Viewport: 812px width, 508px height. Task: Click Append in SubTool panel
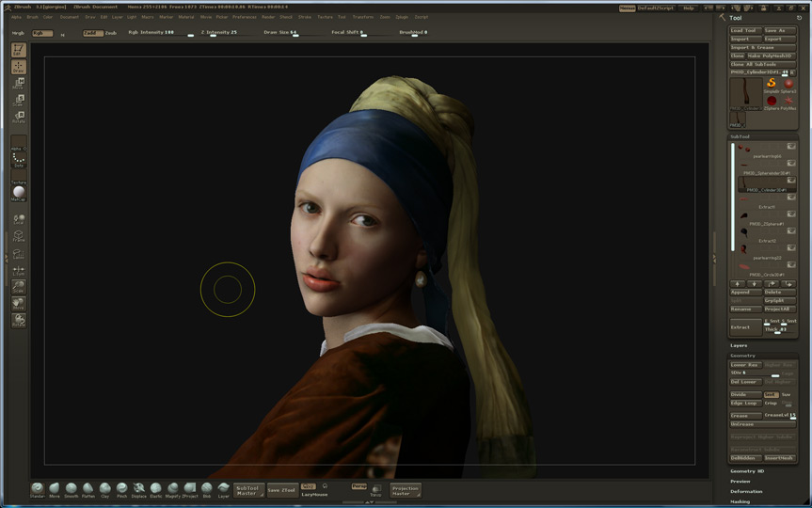click(746, 292)
